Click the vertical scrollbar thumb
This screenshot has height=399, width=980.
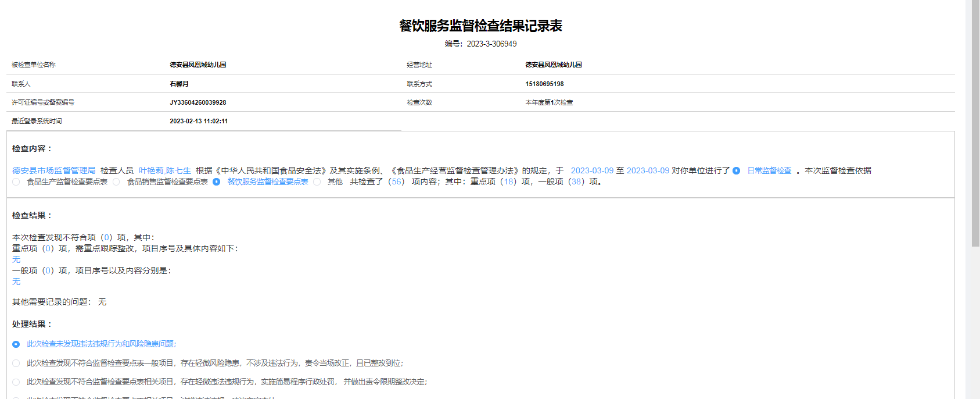975,122
